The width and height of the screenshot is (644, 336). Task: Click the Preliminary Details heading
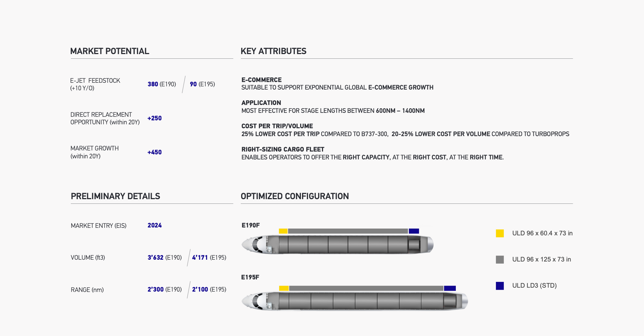click(115, 196)
